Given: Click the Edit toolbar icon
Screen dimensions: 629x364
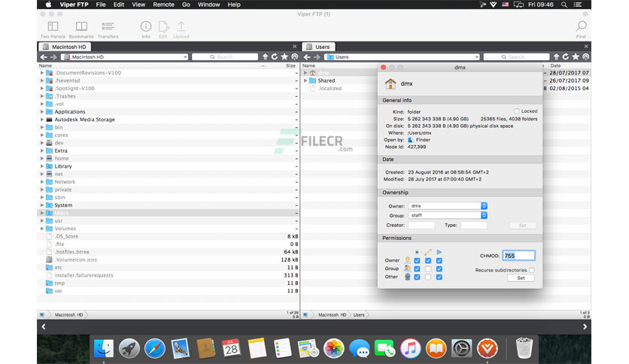Looking at the screenshot, I should coord(163,26).
